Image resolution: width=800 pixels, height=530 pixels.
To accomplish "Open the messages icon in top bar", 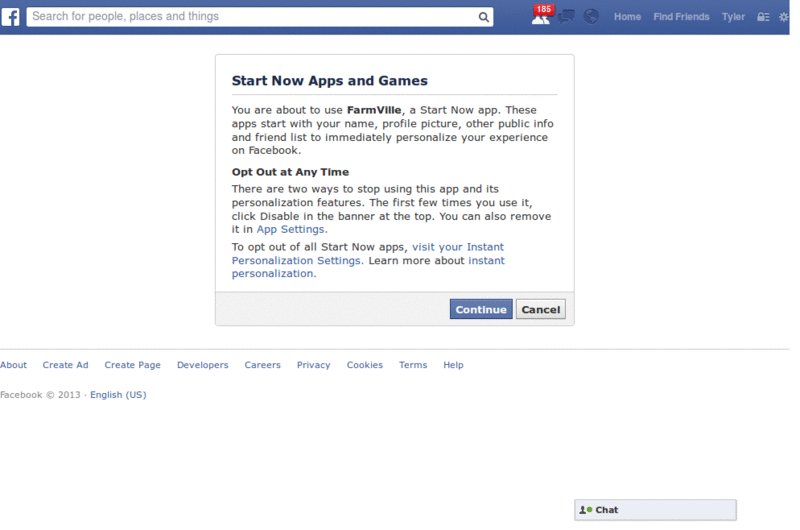I will tap(566, 17).
